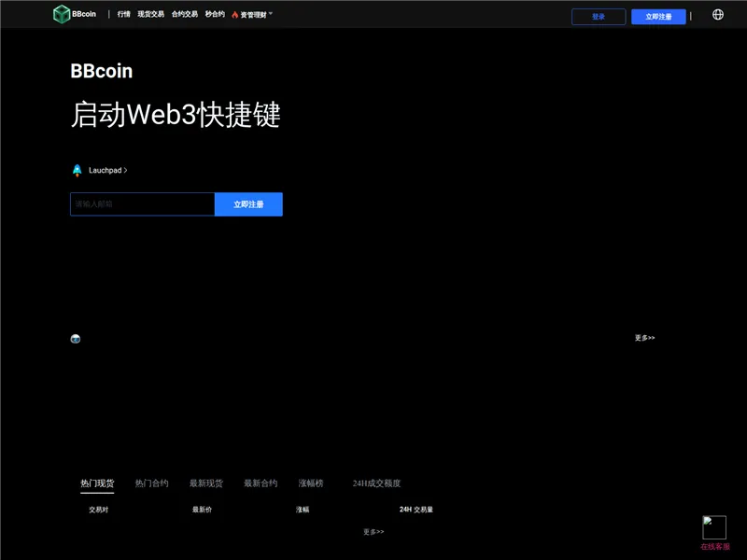
Task: Click the header 立即注册 button
Action: 658,17
